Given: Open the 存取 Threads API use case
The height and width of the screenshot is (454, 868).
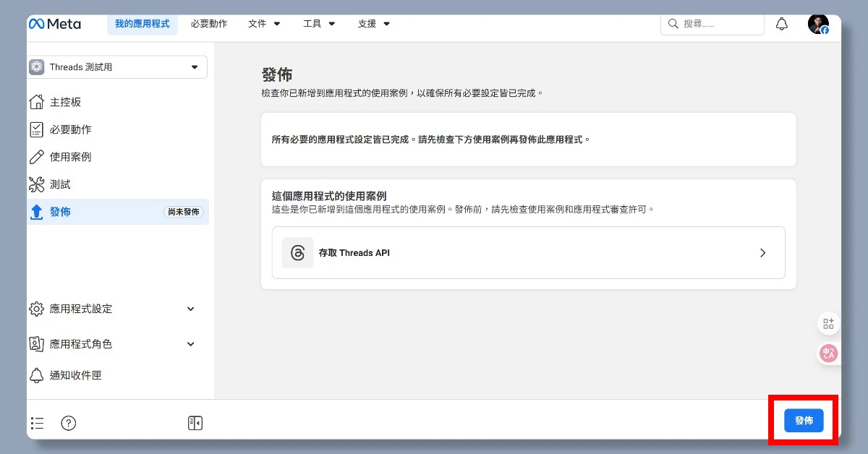Looking at the screenshot, I should pyautogui.click(x=528, y=252).
